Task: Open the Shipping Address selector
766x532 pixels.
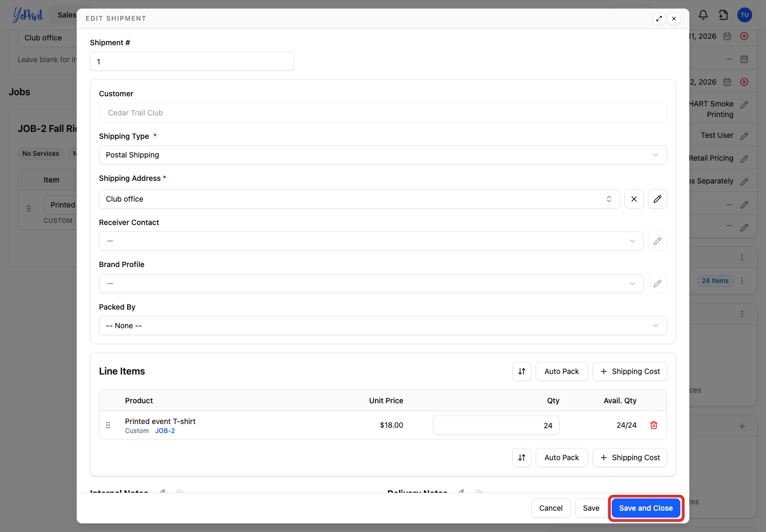Action: click(x=360, y=199)
